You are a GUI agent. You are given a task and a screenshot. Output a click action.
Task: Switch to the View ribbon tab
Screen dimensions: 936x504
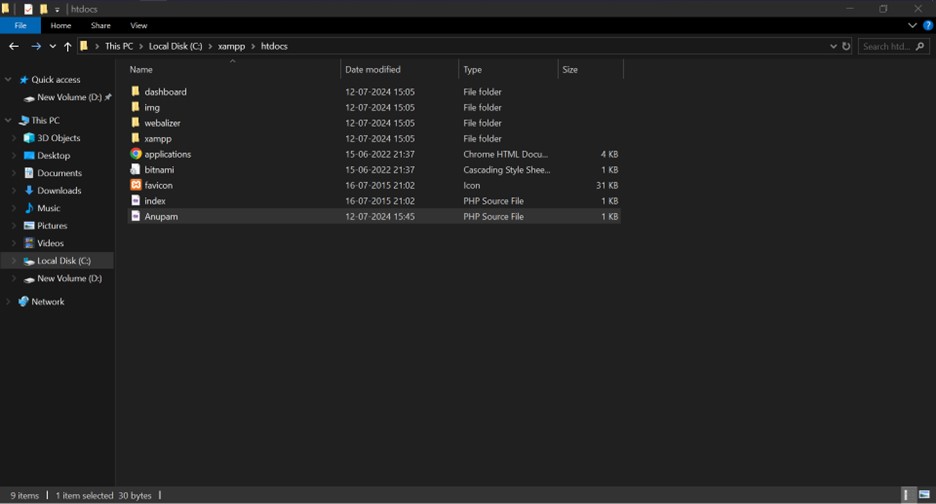(x=139, y=25)
